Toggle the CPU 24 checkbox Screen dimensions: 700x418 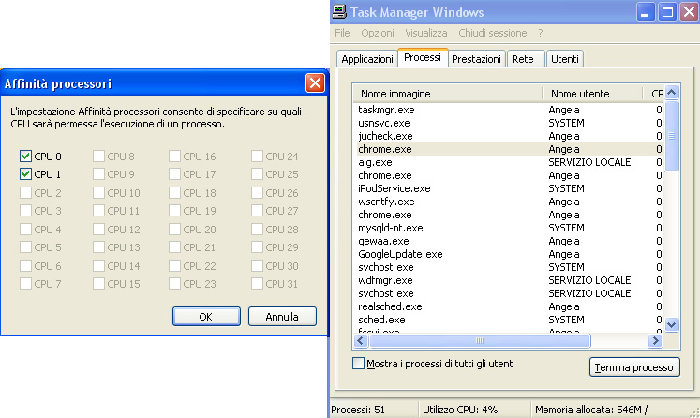click(257, 156)
